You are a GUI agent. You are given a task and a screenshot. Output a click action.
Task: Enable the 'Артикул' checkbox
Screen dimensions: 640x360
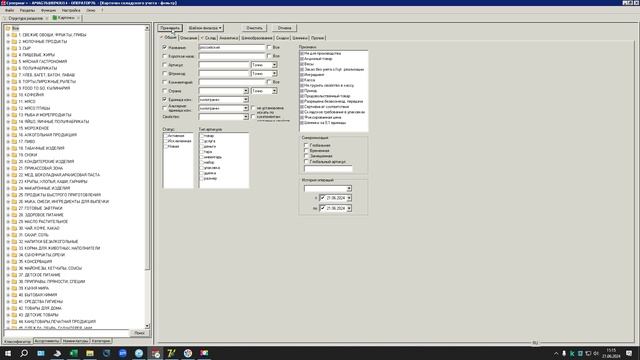[x=164, y=65]
